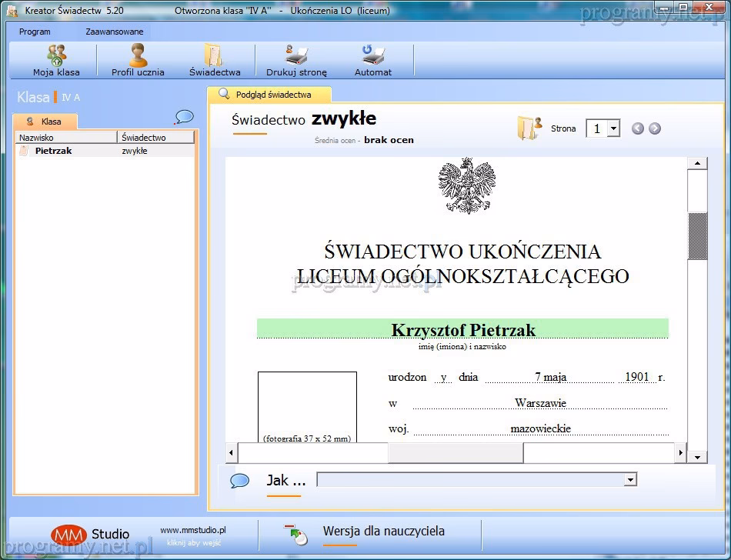This screenshot has width=731, height=560.
Task: Click the Świadectwa folder icon
Action: 214,55
